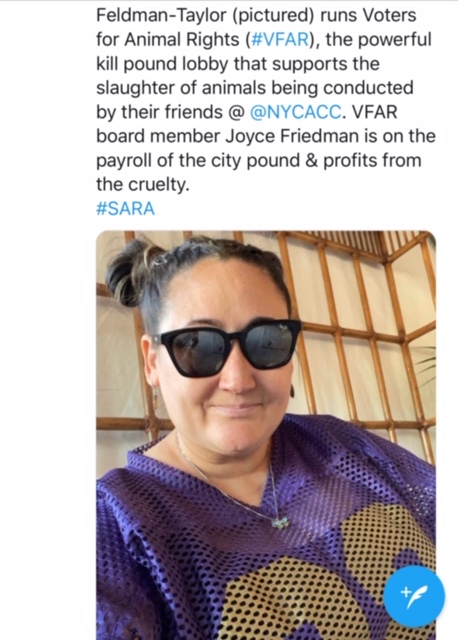
Task: Click the 'Voters for Animal Rights' text
Action: tap(256, 27)
